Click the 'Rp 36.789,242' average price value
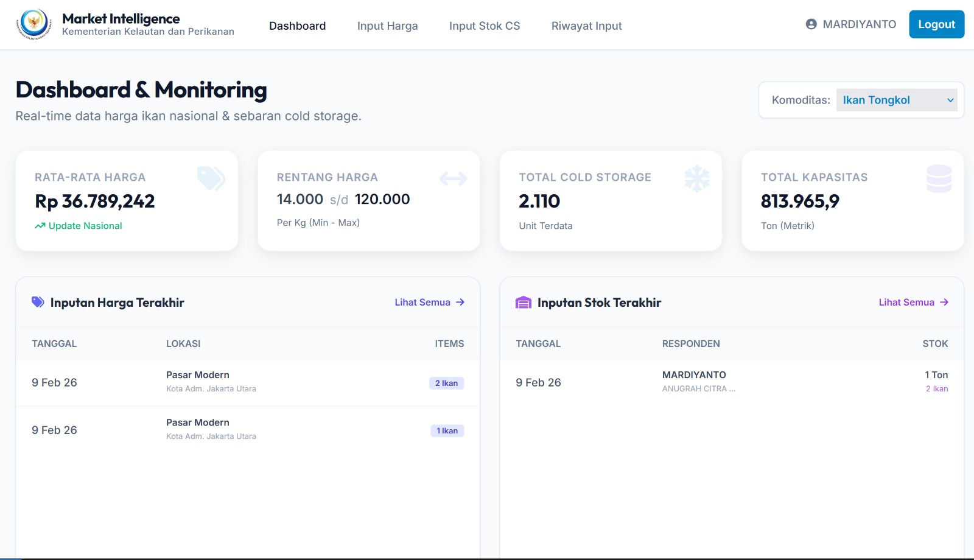 [95, 201]
